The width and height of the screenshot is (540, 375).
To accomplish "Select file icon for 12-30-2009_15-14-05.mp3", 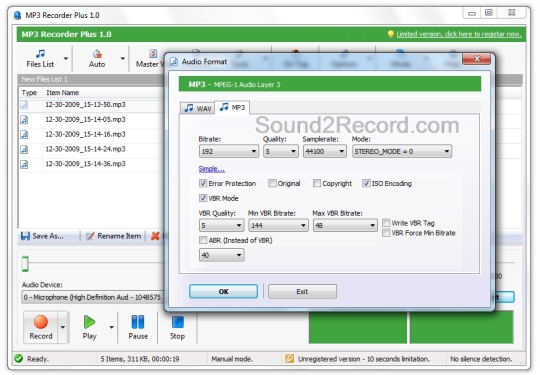I will (24, 120).
